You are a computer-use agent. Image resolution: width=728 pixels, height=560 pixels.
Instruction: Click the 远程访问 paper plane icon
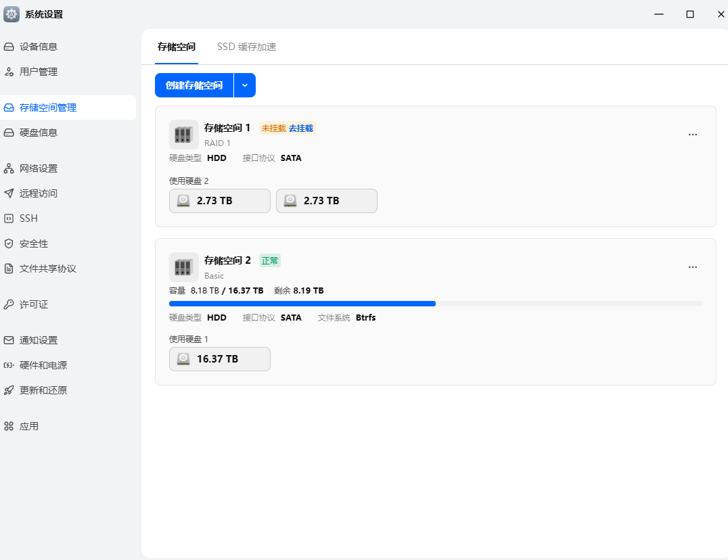[9, 193]
